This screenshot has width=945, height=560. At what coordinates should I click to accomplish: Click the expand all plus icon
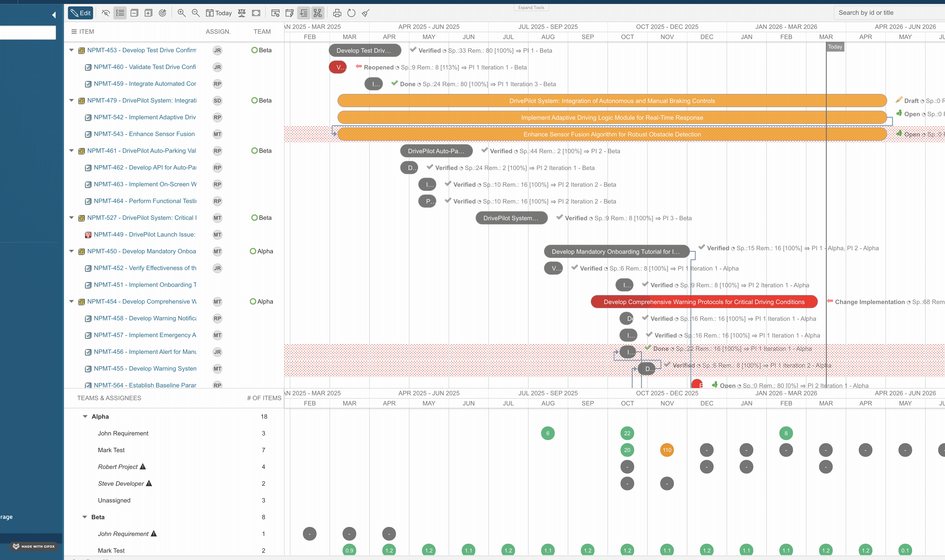[148, 13]
